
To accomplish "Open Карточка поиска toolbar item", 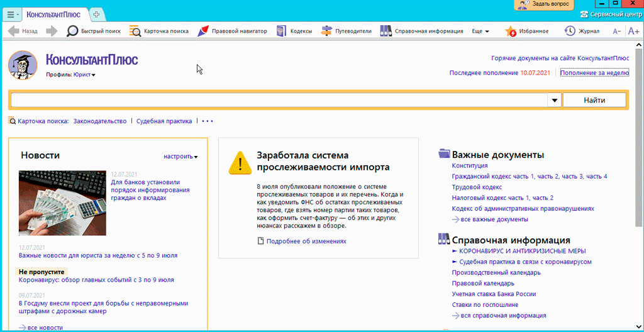I will [159, 31].
